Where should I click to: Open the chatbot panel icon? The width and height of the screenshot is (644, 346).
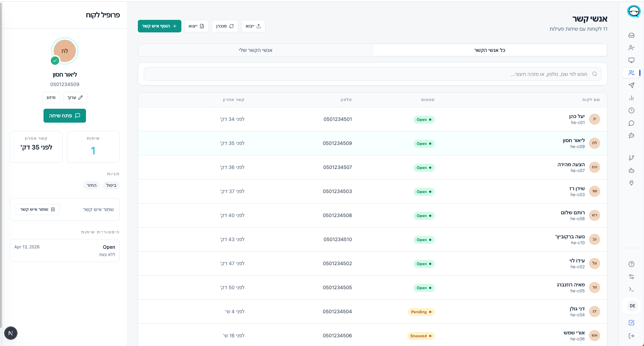click(x=631, y=136)
